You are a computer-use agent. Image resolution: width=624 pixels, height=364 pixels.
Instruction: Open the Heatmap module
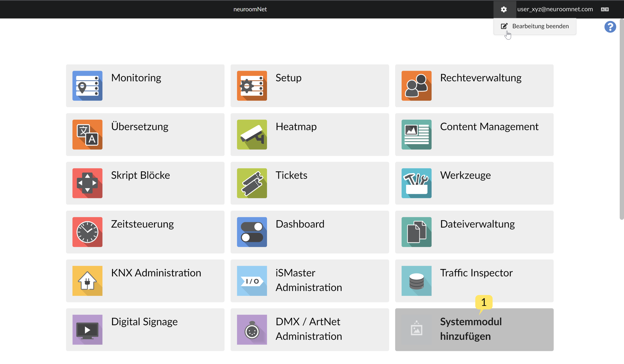click(310, 134)
